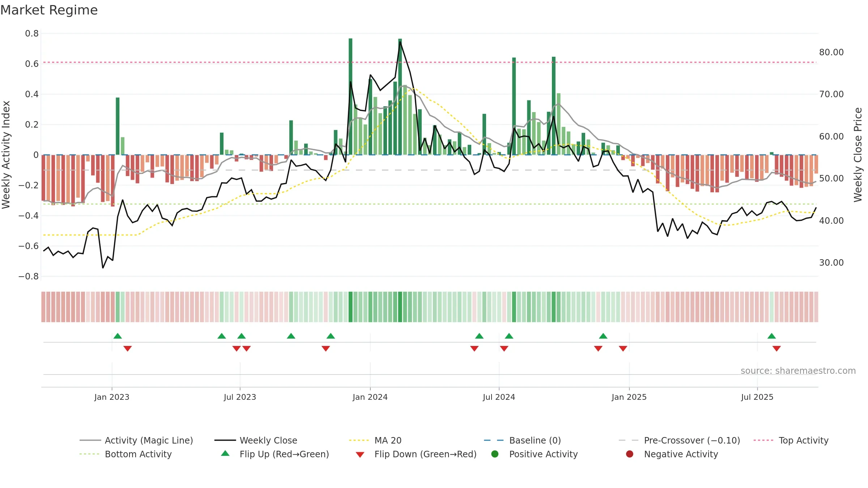The height and width of the screenshot is (488, 868).
Task: Click the first Flip Up triangle near Jan 2023
Action: point(118,336)
